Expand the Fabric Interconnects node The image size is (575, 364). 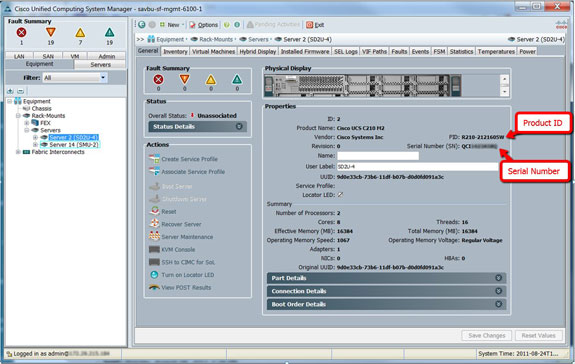click(x=18, y=152)
